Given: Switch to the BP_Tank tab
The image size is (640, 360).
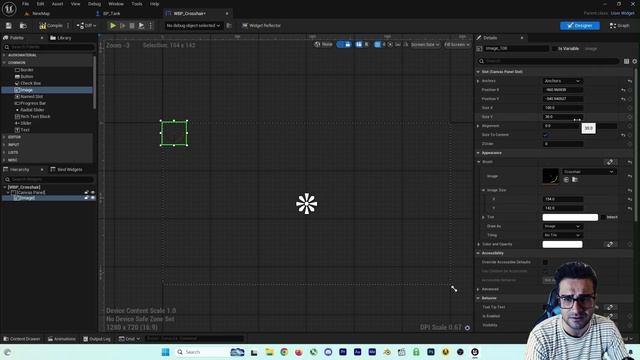Looking at the screenshot, I should (108, 13).
